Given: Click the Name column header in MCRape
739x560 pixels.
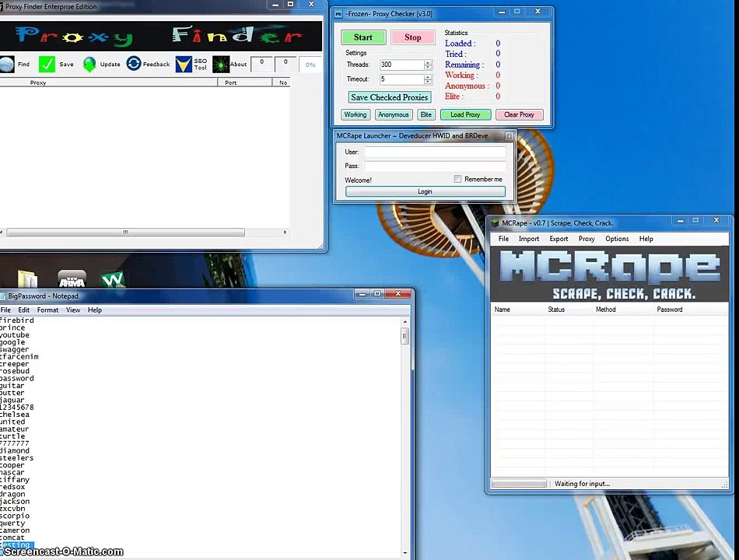Looking at the screenshot, I should click(x=517, y=310).
